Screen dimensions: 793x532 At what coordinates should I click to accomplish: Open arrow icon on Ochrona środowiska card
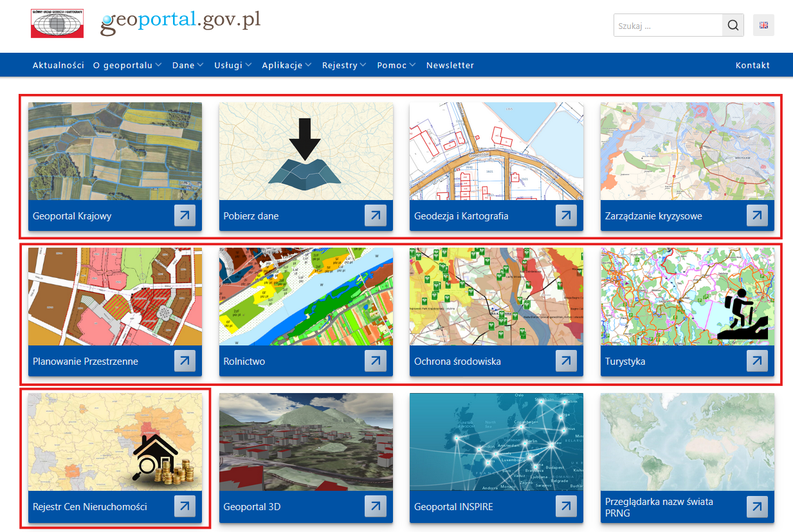point(567,361)
